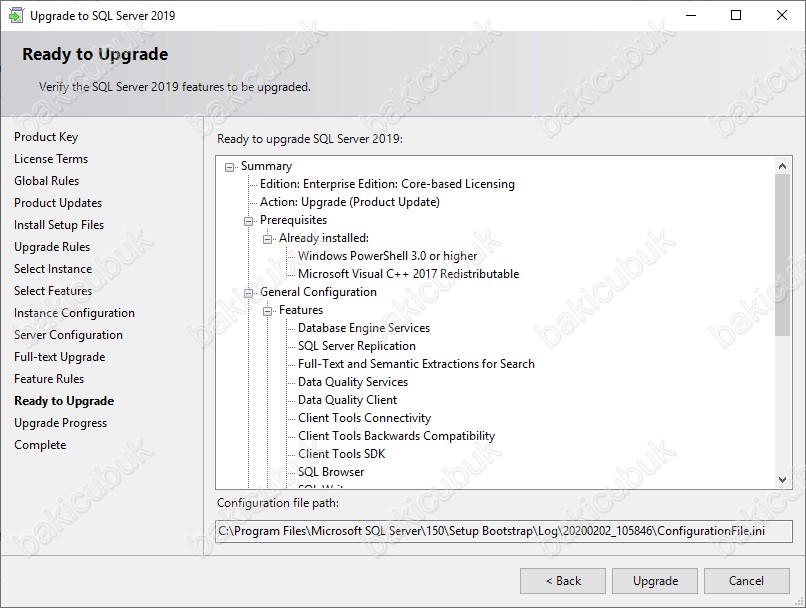
Task: Click the "Verify the SQL Server 2019 features" subtitle
Action: 175,87
